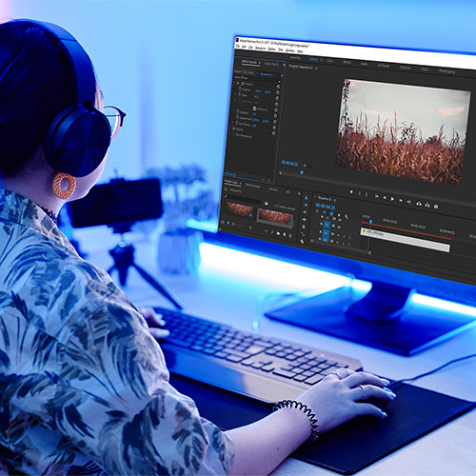
Task: Click the wrench timeline settings icon
Action: pyautogui.click(x=347, y=217)
